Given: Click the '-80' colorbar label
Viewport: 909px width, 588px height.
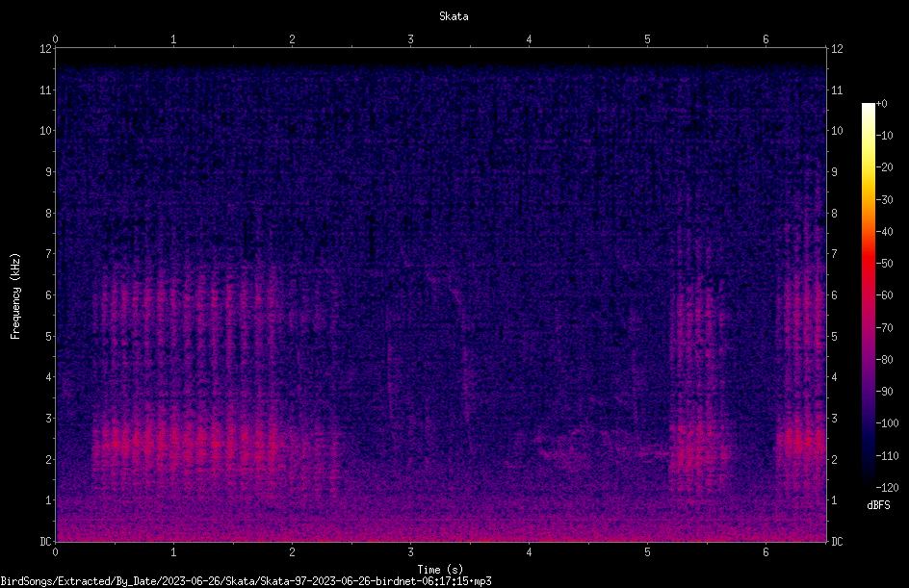Looking at the screenshot, I should pyautogui.click(x=884, y=360).
